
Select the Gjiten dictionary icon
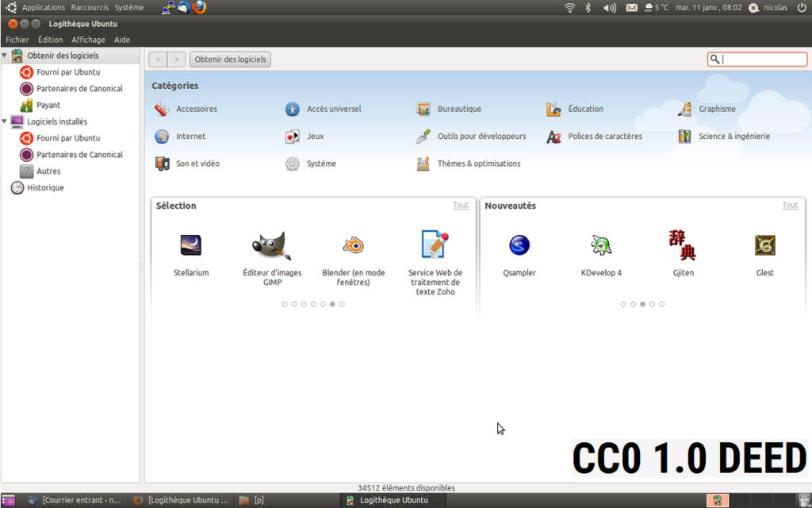[x=683, y=245]
